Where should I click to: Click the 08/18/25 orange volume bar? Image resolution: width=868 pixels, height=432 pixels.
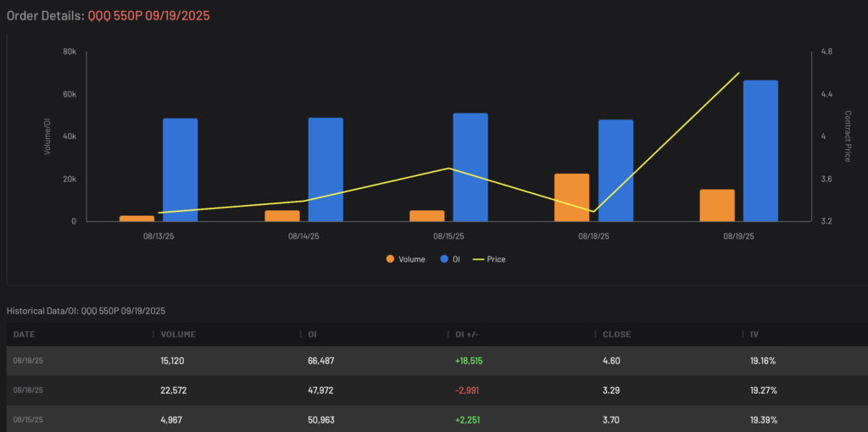point(572,197)
